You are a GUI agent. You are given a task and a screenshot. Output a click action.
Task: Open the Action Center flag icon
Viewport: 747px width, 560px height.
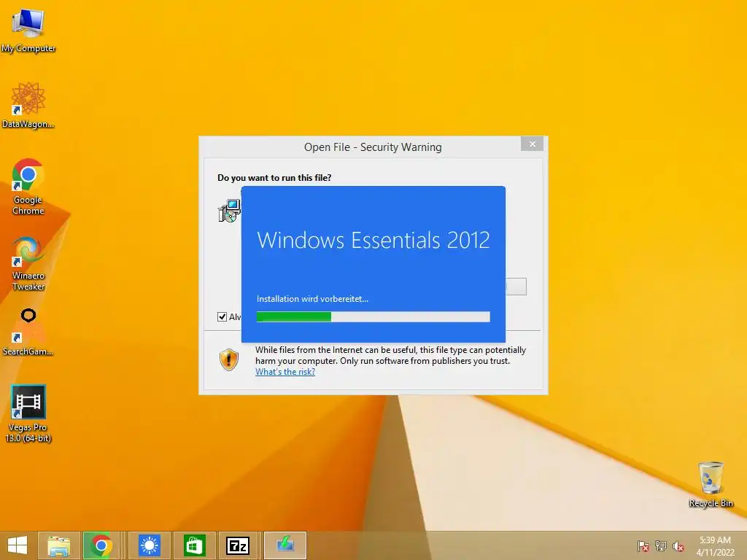point(643,545)
